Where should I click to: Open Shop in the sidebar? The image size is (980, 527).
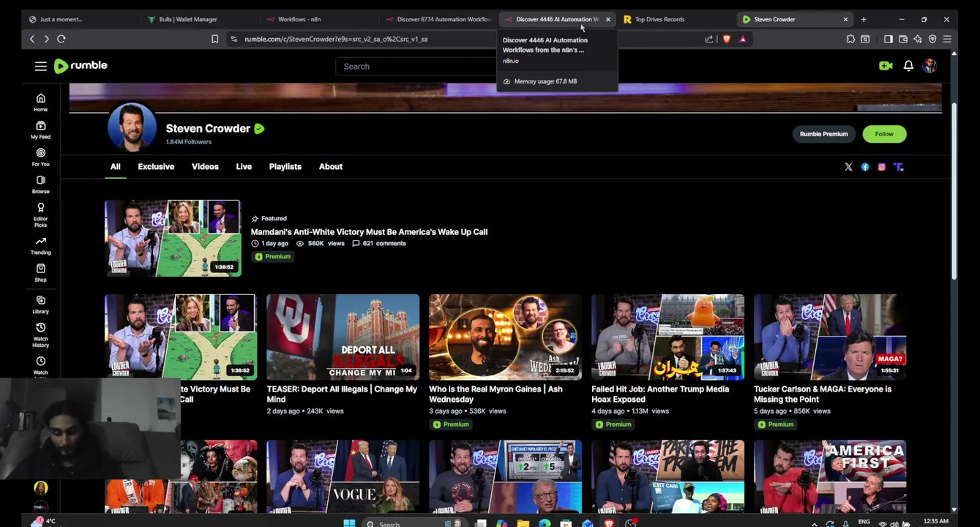click(x=40, y=273)
